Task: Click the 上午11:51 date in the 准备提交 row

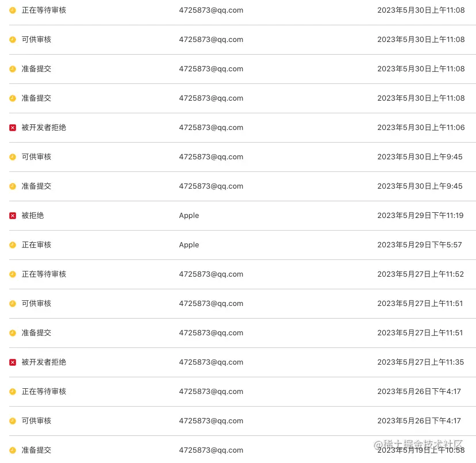Action: pyautogui.click(x=420, y=332)
